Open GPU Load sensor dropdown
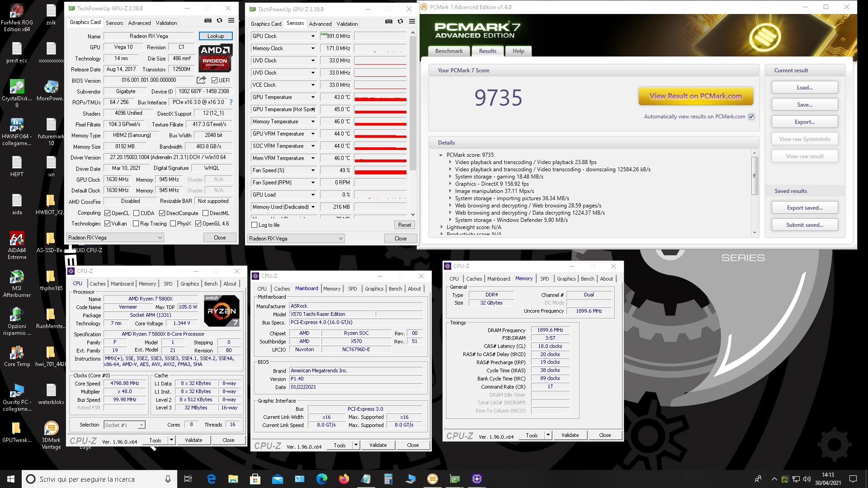Image resolution: width=868 pixels, height=488 pixels. pos(313,195)
